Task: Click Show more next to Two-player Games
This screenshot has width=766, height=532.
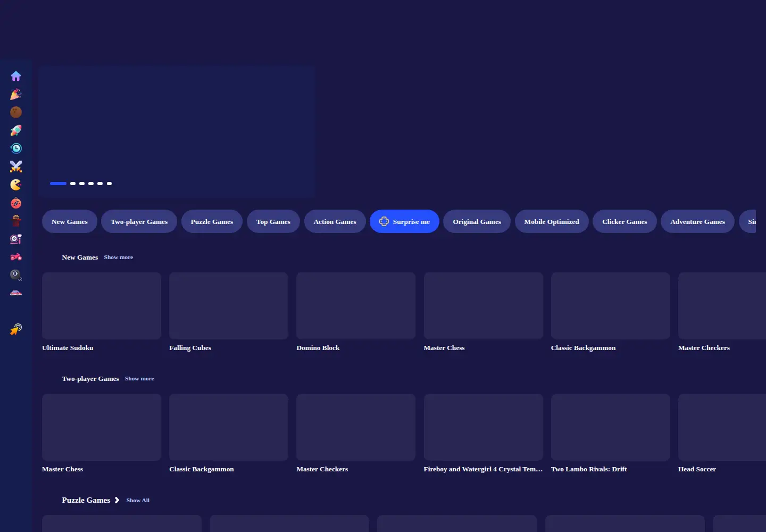Action: point(139,379)
